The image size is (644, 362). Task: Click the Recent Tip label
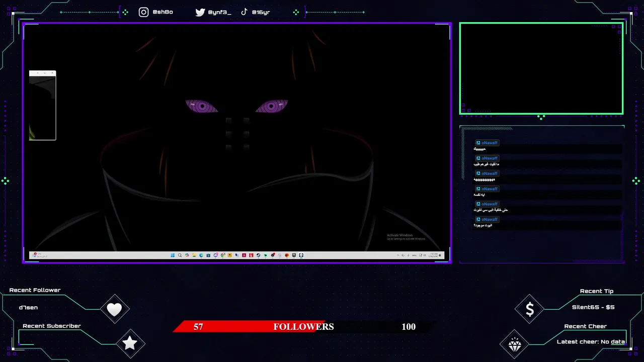click(x=597, y=291)
